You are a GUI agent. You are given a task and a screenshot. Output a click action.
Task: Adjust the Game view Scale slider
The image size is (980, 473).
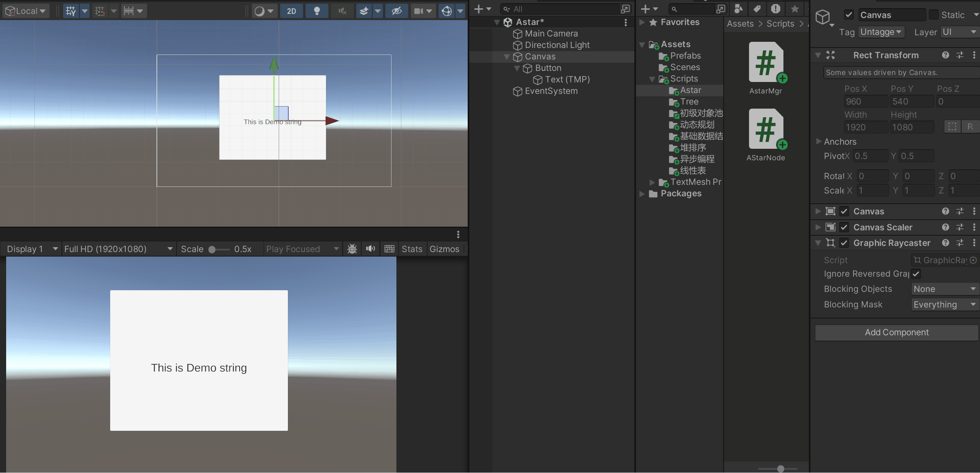[213, 249]
